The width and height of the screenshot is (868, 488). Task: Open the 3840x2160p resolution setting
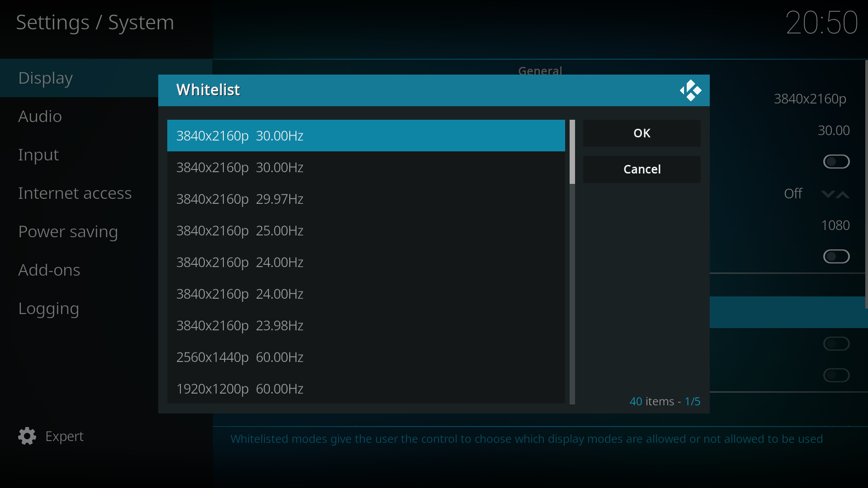click(x=810, y=99)
